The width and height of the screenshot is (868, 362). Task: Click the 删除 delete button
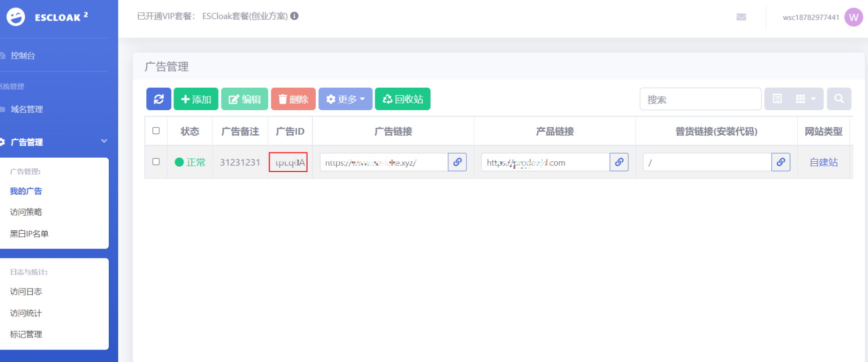pyautogui.click(x=293, y=99)
